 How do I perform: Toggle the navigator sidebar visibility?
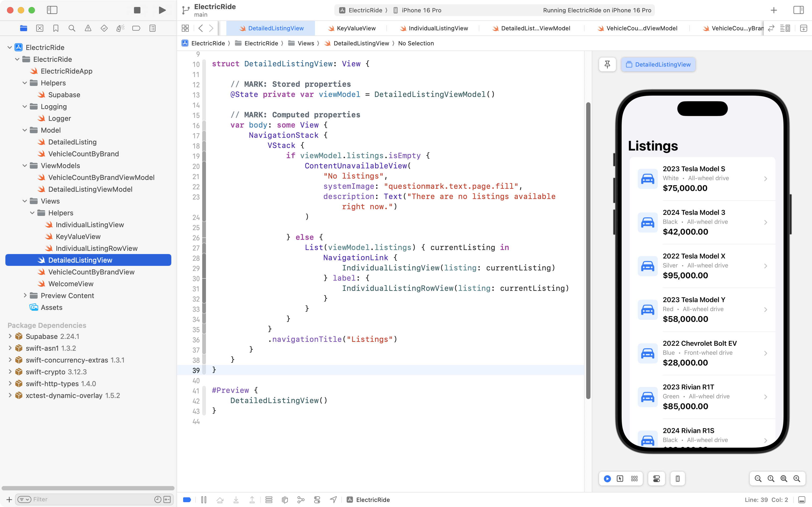52,10
